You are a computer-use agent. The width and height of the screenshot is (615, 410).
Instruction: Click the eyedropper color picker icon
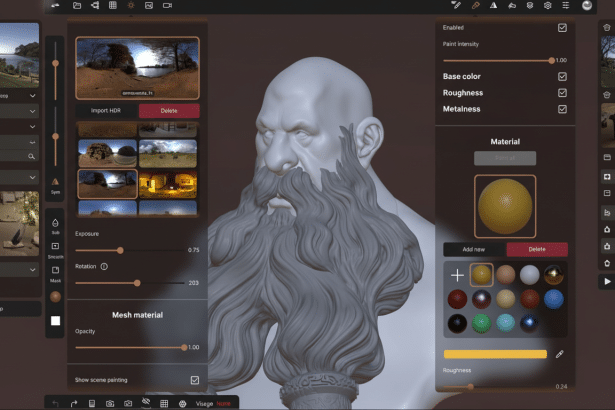tap(560, 354)
